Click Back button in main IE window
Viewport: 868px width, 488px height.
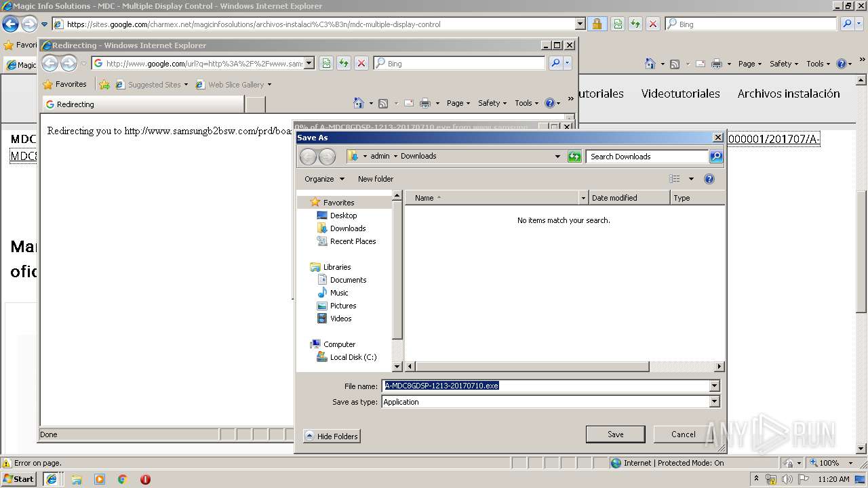click(10, 24)
